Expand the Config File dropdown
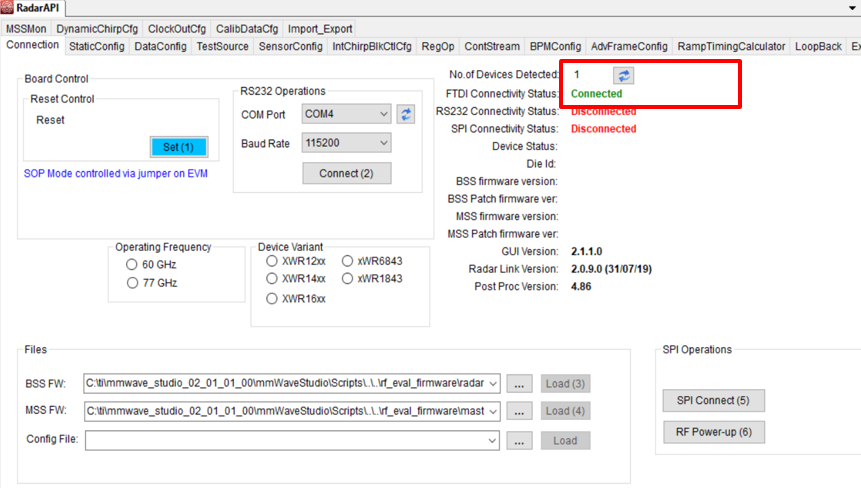861x488 pixels. point(492,440)
